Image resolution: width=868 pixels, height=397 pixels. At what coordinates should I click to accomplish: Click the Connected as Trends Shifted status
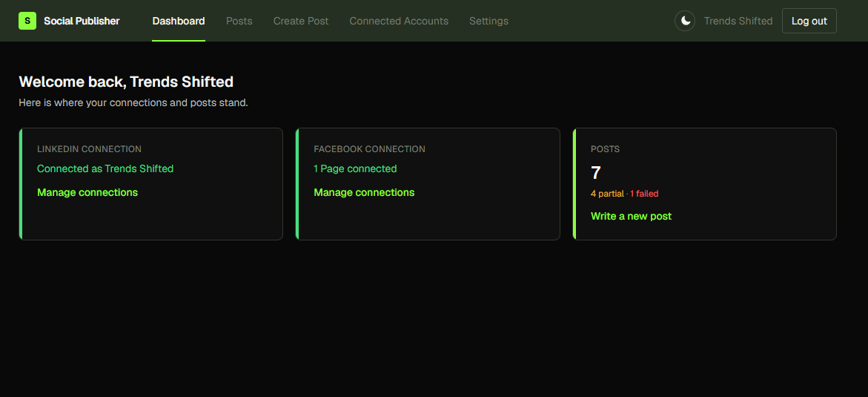tap(105, 168)
